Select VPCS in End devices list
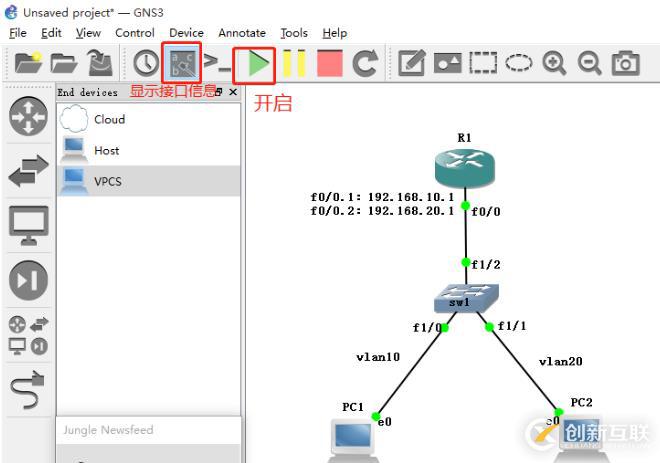Screen dimensions: 660x463 tap(149, 181)
